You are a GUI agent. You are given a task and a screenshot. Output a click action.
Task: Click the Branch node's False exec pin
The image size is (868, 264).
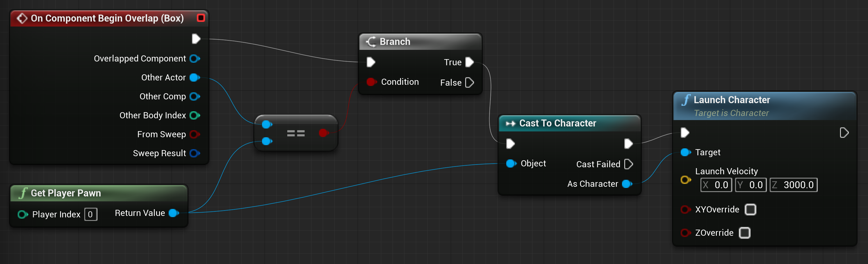469,82
